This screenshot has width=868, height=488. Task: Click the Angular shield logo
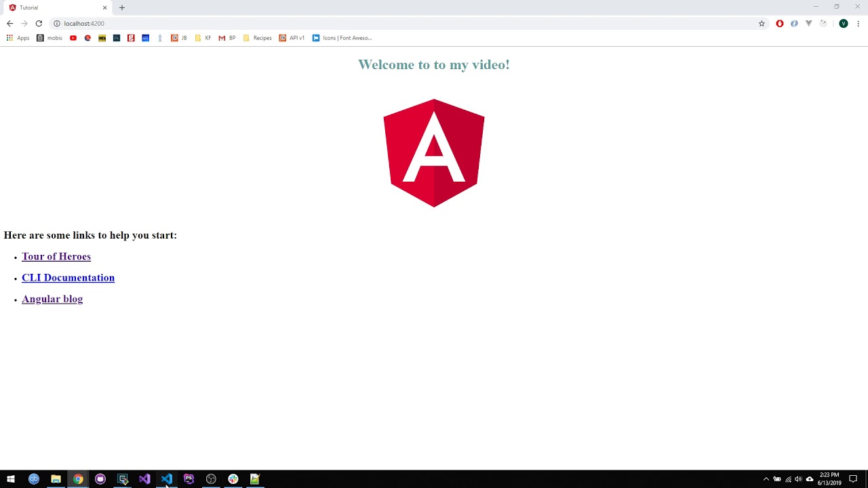coord(434,153)
